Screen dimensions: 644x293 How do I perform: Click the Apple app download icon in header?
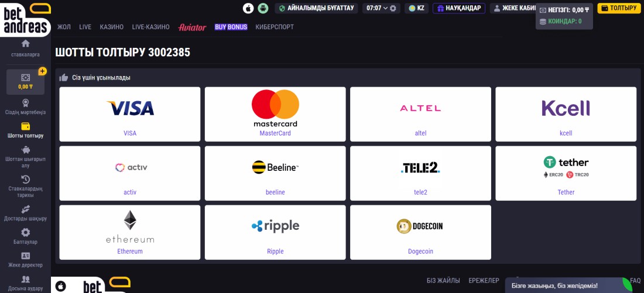point(248,8)
